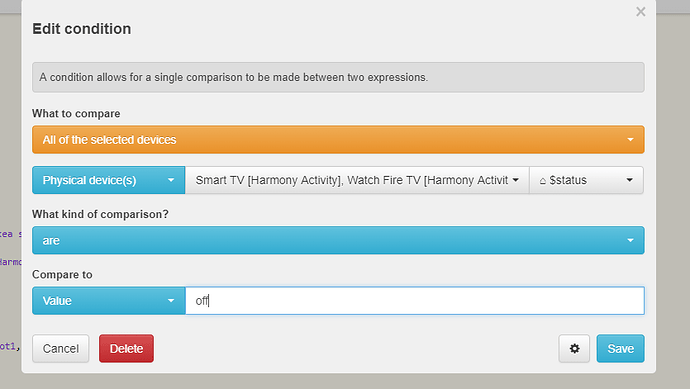Open the gear settings icon button
Screen dimensions: 690x389
click(x=574, y=349)
